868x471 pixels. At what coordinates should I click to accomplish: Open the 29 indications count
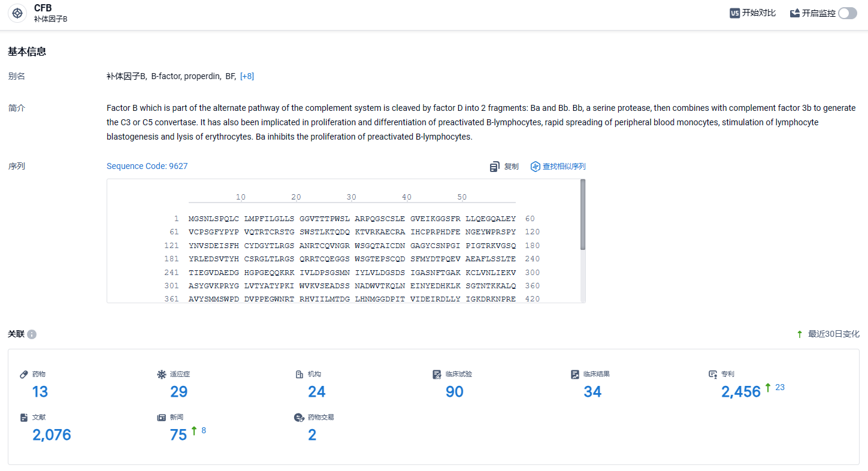coord(179,391)
